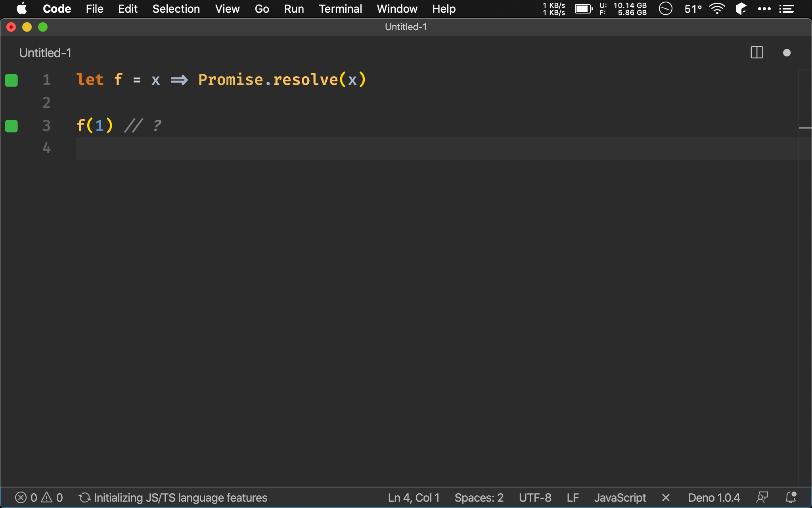Click the unsaved changes dot icon

coord(787,53)
